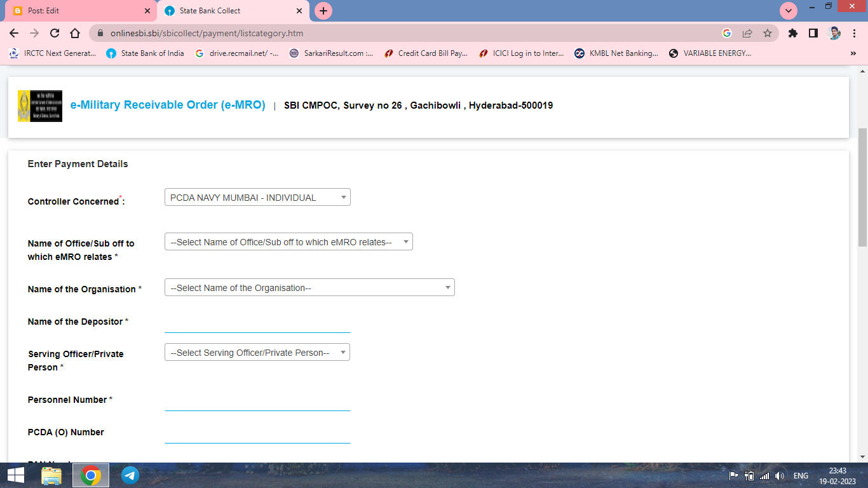Toggle the browser side panel
The height and width of the screenshot is (488, 868).
pos(813,33)
